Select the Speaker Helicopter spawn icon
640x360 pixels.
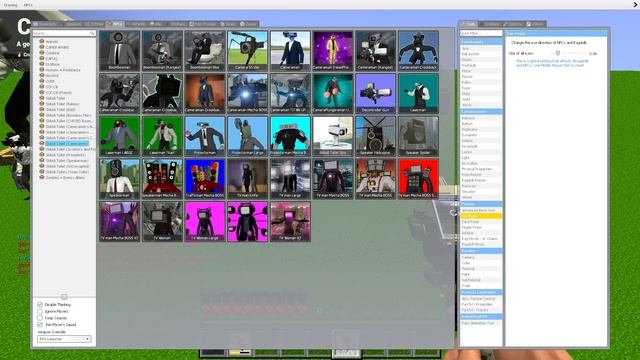(376, 136)
